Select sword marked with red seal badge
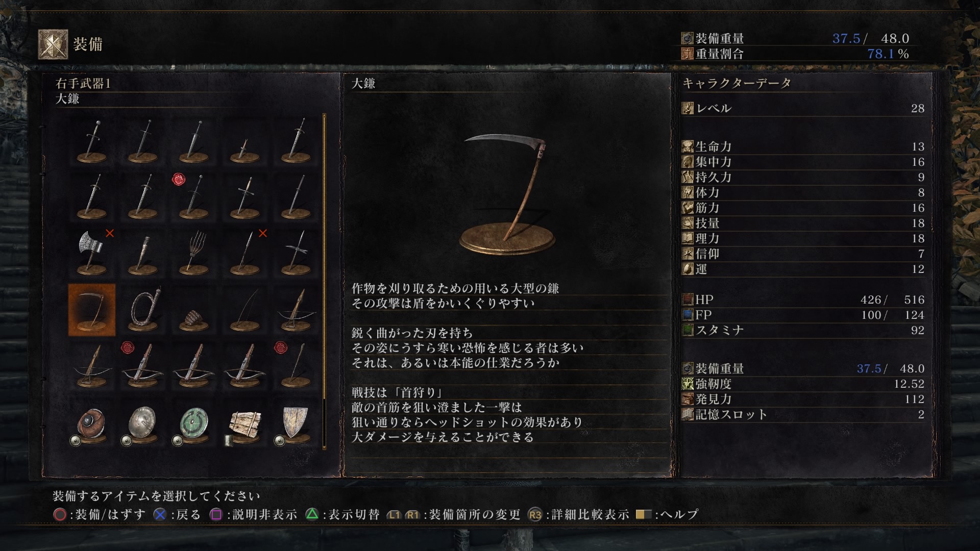The image size is (980, 551). [194, 196]
